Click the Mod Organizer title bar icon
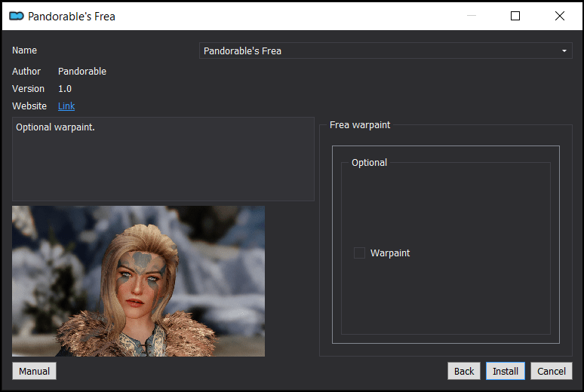Image resolution: width=584 pixels, height=392 pixels. point(17,16)
